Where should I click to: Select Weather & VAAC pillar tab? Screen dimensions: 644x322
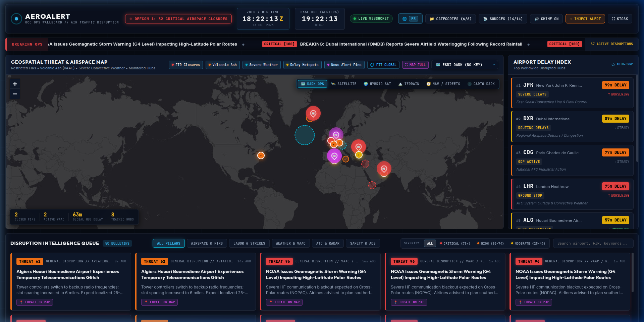[290, 244]
